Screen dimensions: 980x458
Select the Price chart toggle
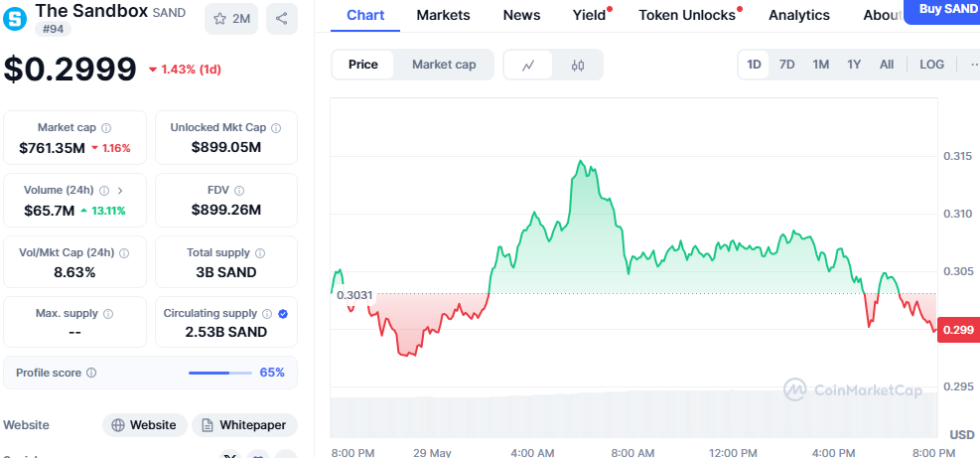363,65
